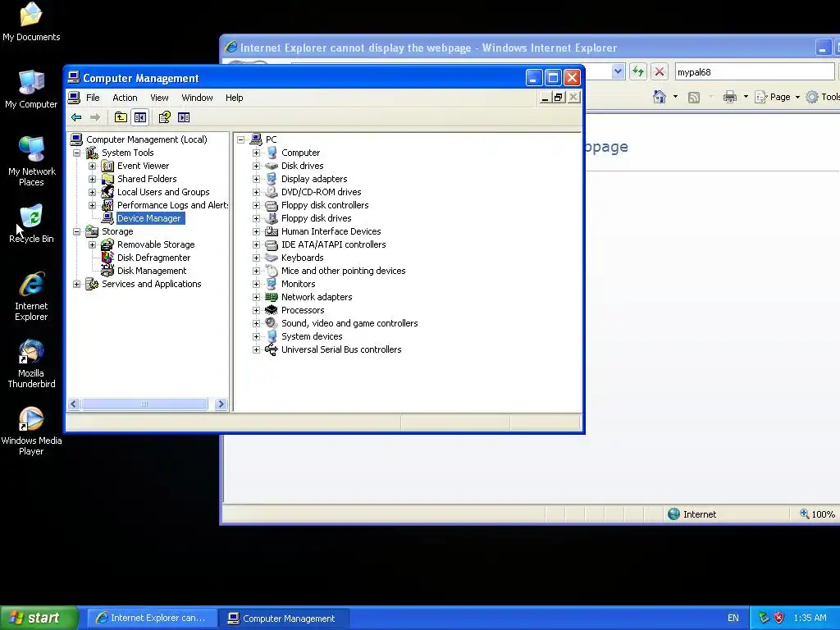Image resolution: width=840 pixels, height=630 pixels.
Task: Open the View menu
Action: tap(159, 98)
